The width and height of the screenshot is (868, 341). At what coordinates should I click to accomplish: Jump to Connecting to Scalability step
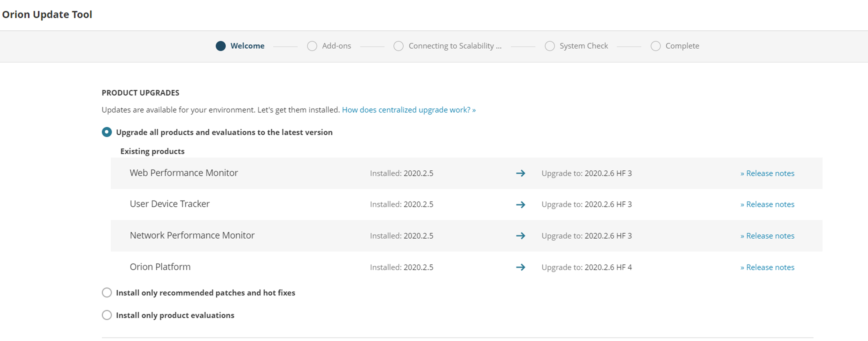pos(454,46)
